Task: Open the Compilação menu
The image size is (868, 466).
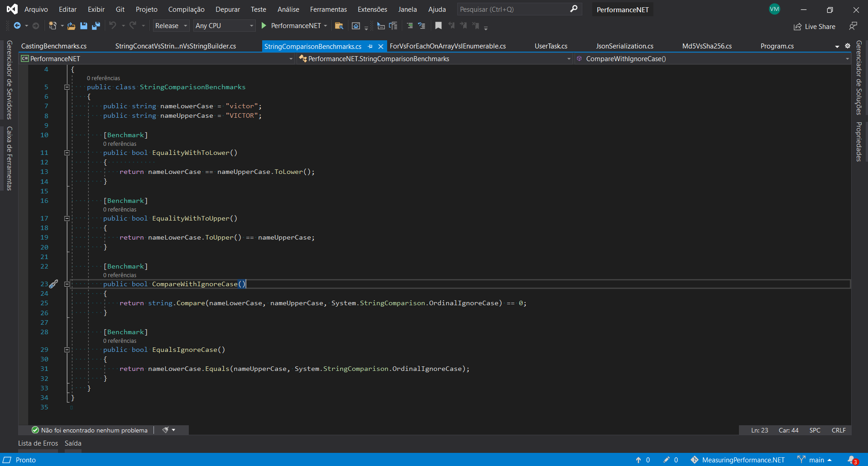Action: click(186, 9)
